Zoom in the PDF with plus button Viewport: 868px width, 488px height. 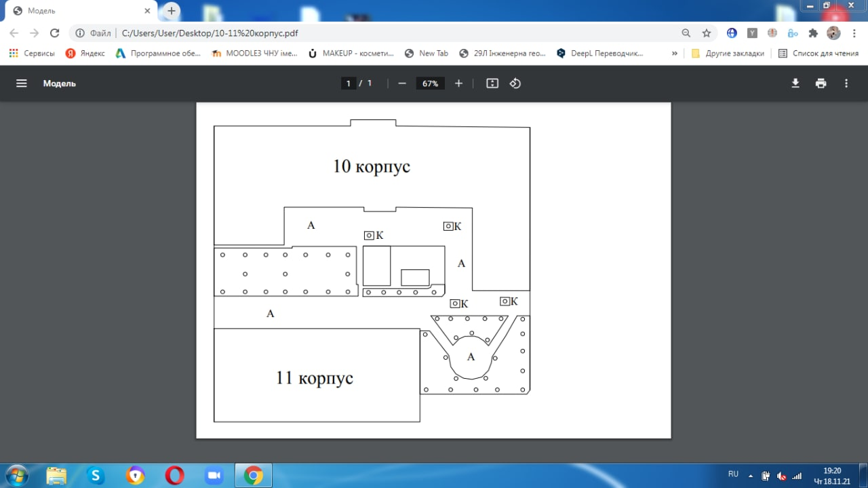[x=458, y=83]
